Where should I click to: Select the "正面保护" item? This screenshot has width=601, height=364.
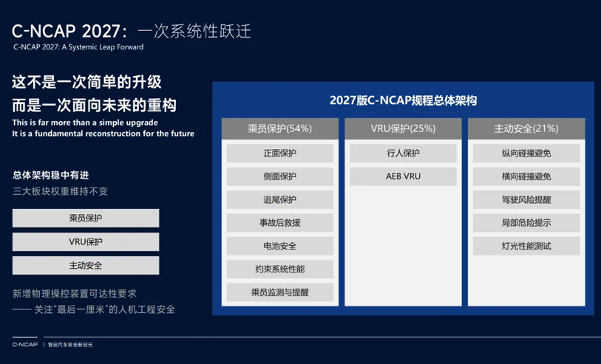280,153
